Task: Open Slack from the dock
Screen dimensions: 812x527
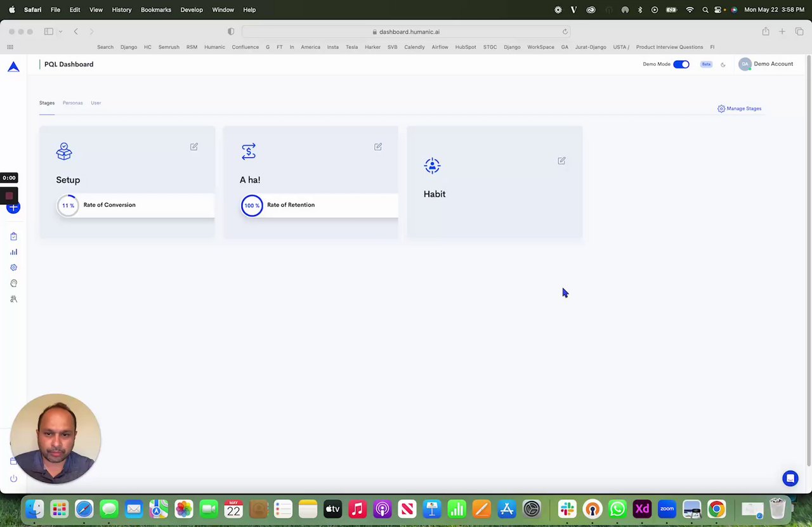Action: coord(566,509)
